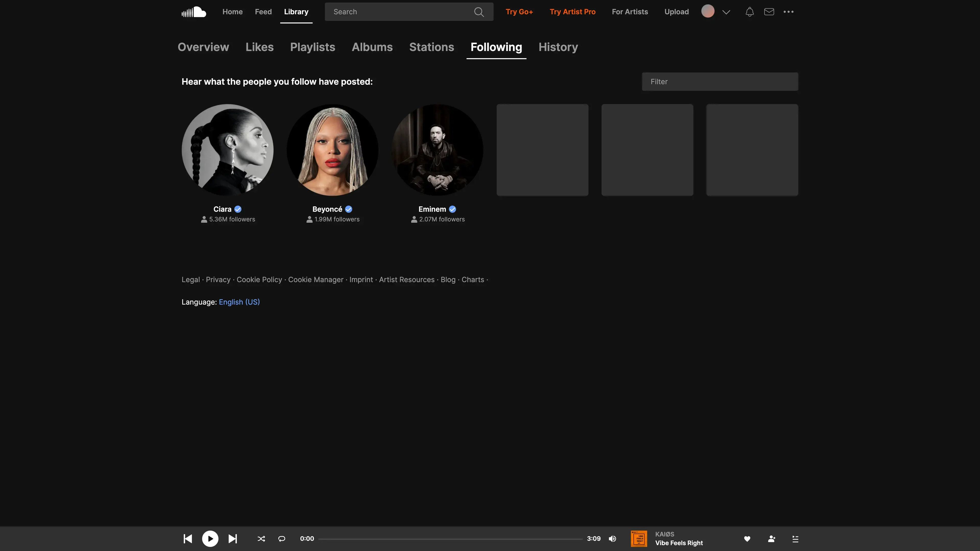980x551 pixels.
Task: Click the Try Go+ link
Action: click(519, 12)
